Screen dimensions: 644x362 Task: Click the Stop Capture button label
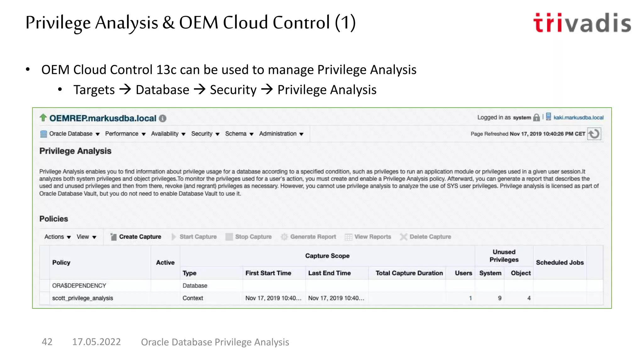click(253, 237)
